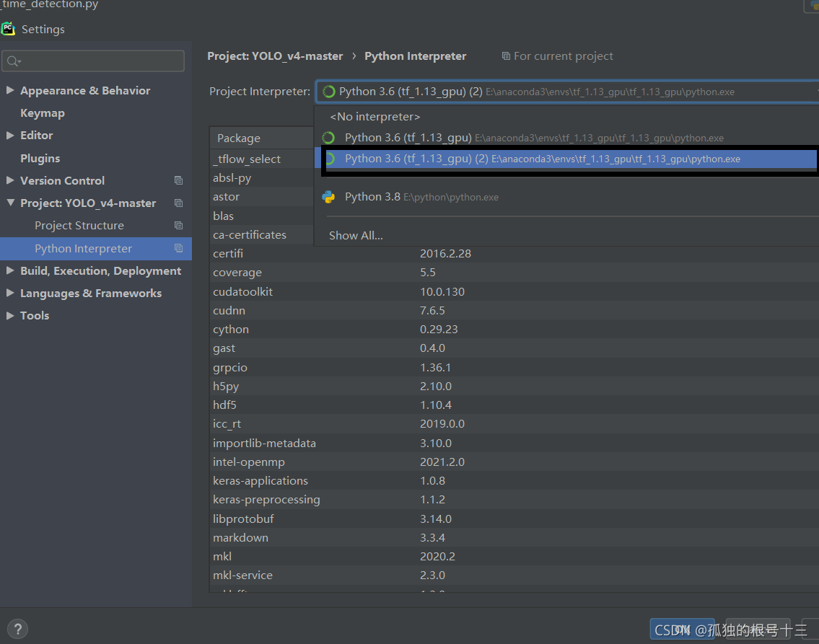
Task: Select the cython package row
Action: pyautogui.click(x=514, y=330)
